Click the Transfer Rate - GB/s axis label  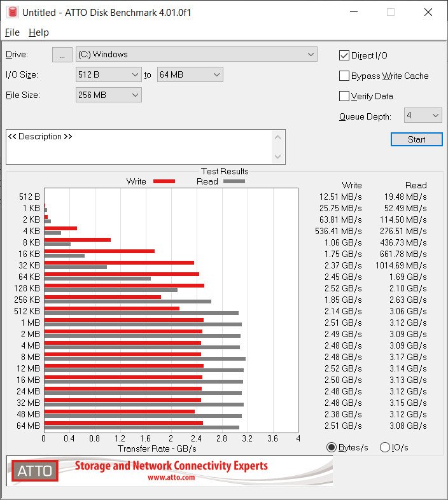(157, 448)
